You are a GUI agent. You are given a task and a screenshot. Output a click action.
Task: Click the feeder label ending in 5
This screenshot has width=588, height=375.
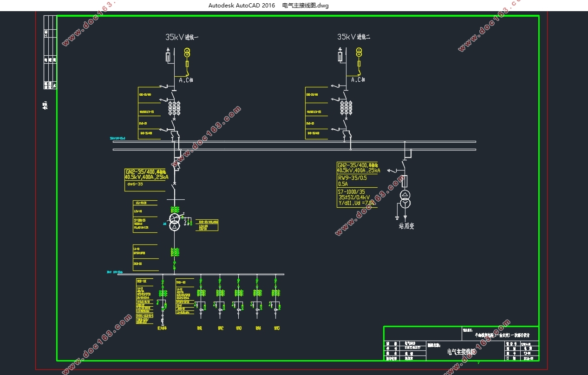276,328
